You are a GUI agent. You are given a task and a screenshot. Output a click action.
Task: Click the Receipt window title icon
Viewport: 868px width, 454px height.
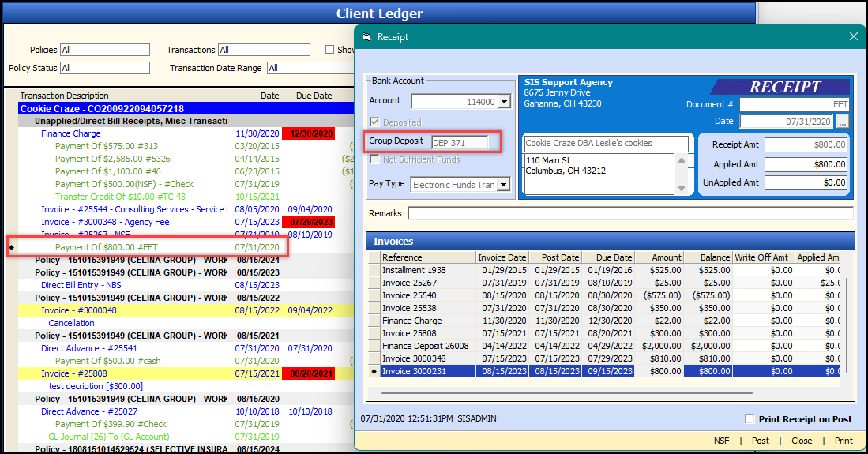pos(366,37)
